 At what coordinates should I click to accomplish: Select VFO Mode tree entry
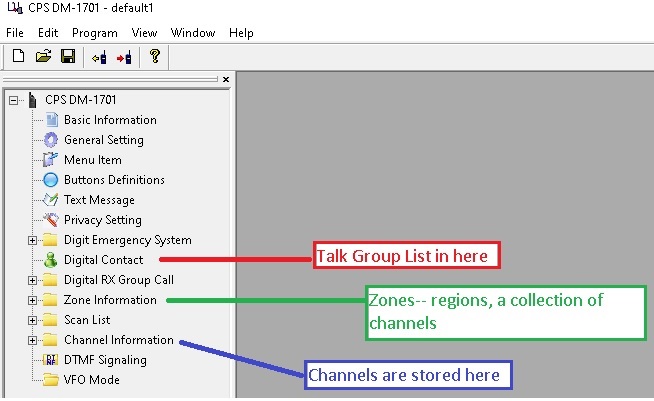coord(91,380)
